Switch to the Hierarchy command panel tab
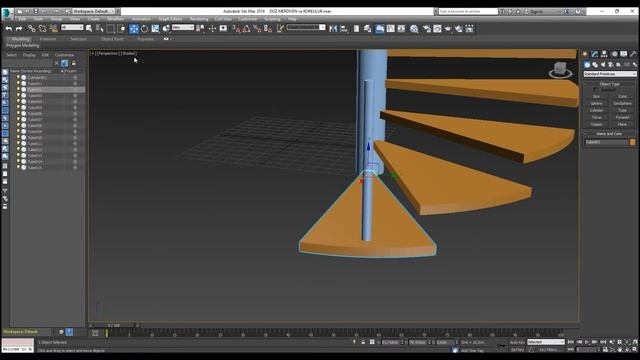Viewport: 640px width, 360px height. 604,54
